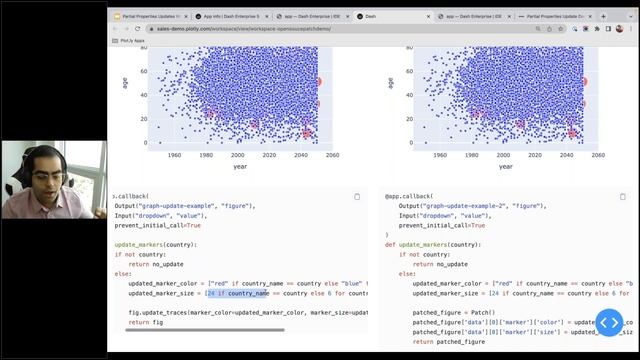
Task: Switch to the last Partial Properties Update tab
Action: pos(555,16)
